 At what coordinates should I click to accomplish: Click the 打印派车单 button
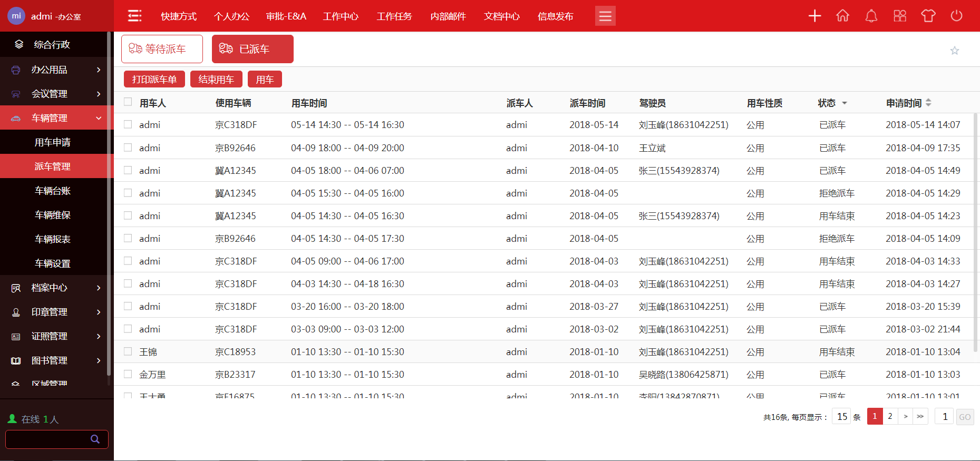click(154, 80)
